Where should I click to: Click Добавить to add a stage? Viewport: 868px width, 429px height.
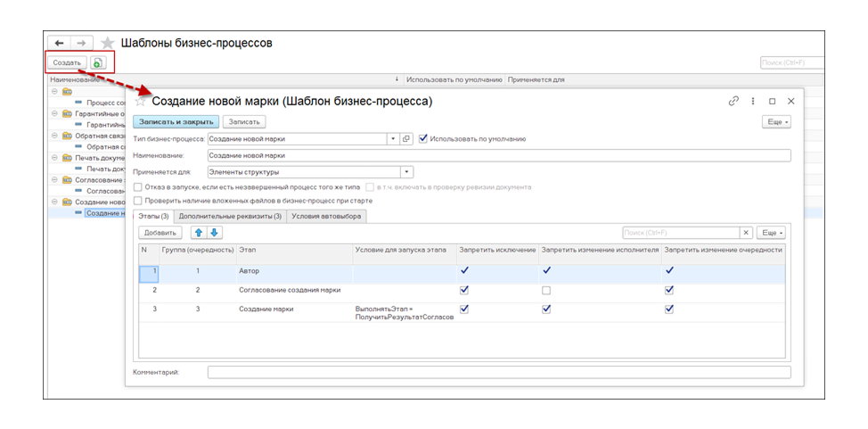[x=160, y=233]
